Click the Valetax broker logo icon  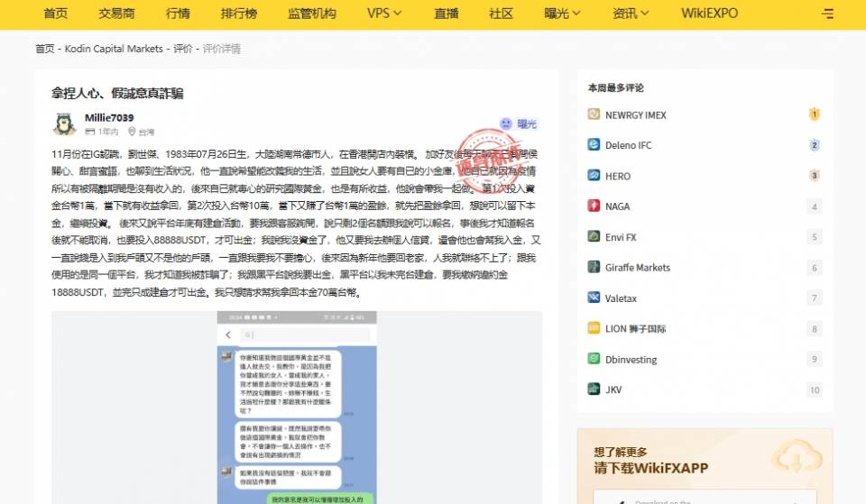(594, 298)
